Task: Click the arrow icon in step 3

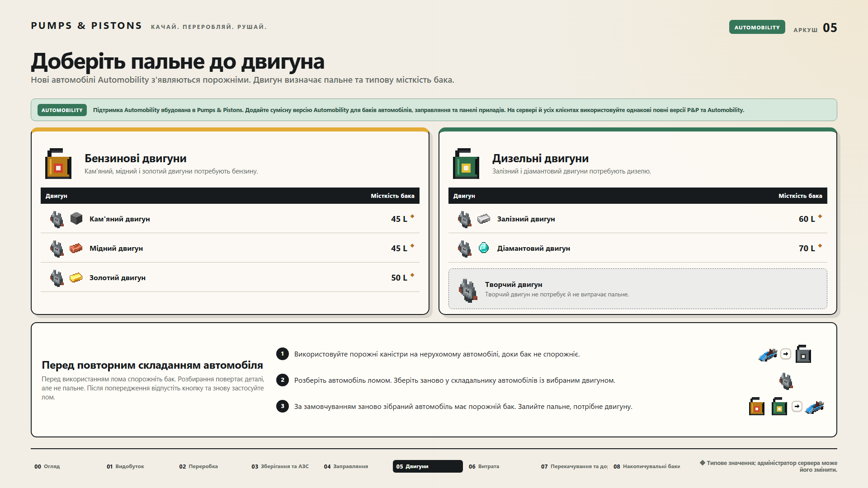Action: (797, 406)
